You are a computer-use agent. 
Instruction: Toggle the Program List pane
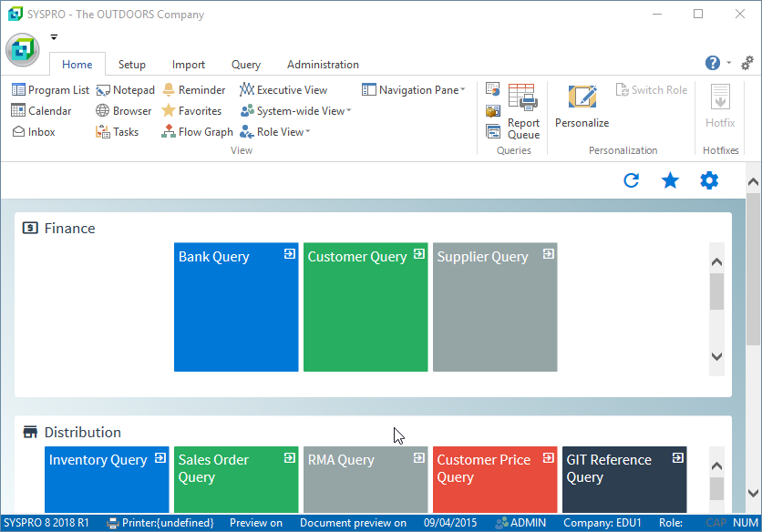tap(51, 90)
